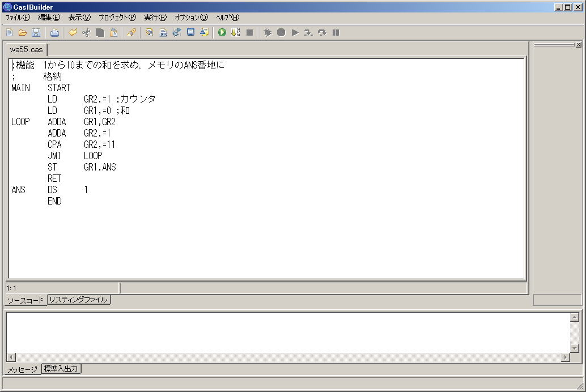Open the 実行(R) menu
Viewport: 586px width, 392px height.
pos(155,18)
